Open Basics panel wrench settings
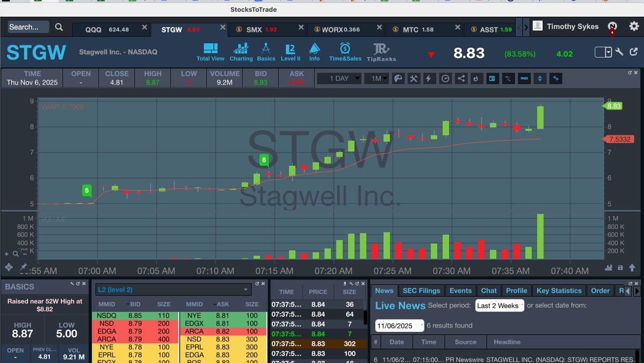 pos(72,283)
